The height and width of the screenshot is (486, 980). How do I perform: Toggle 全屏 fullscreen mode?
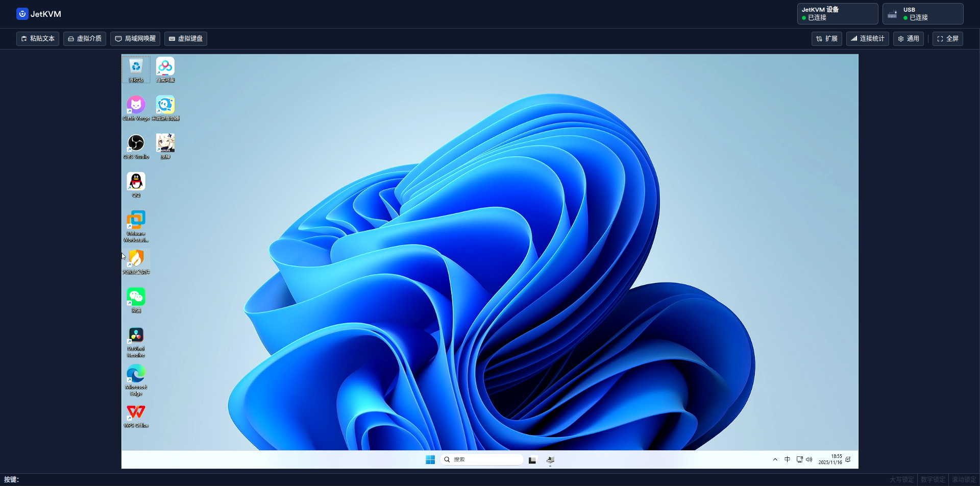pos(947,39)
